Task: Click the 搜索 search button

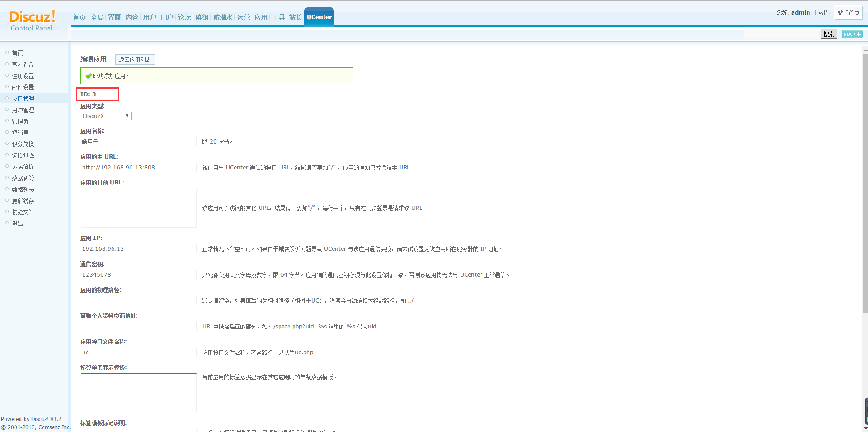Action: point(829,34)
